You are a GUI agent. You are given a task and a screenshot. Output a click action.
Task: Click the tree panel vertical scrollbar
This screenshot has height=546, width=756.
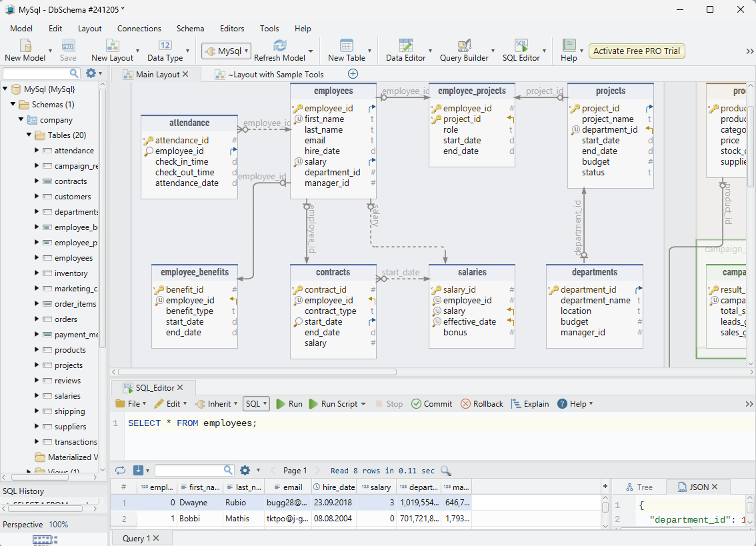[102, 218]
